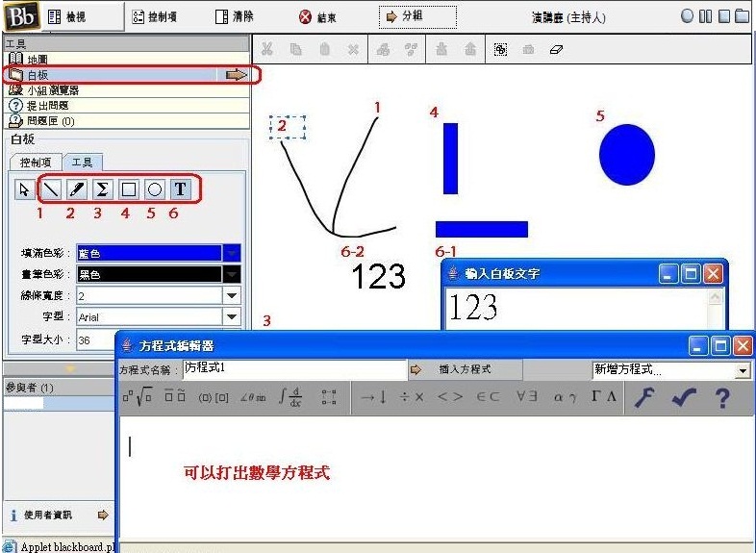Pick the arrow pointer selection tool
756x553 pixels.
25,189
